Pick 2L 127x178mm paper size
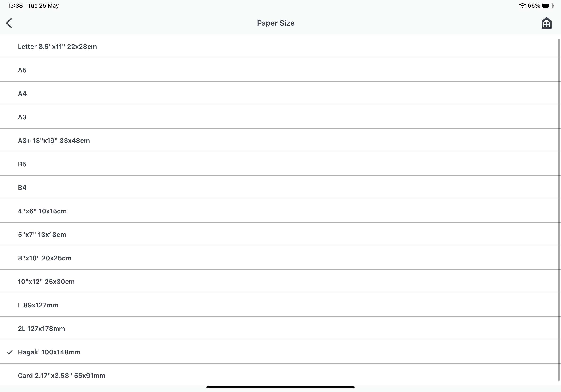Viewport: 561px width, 392px height. click(42, 329)
